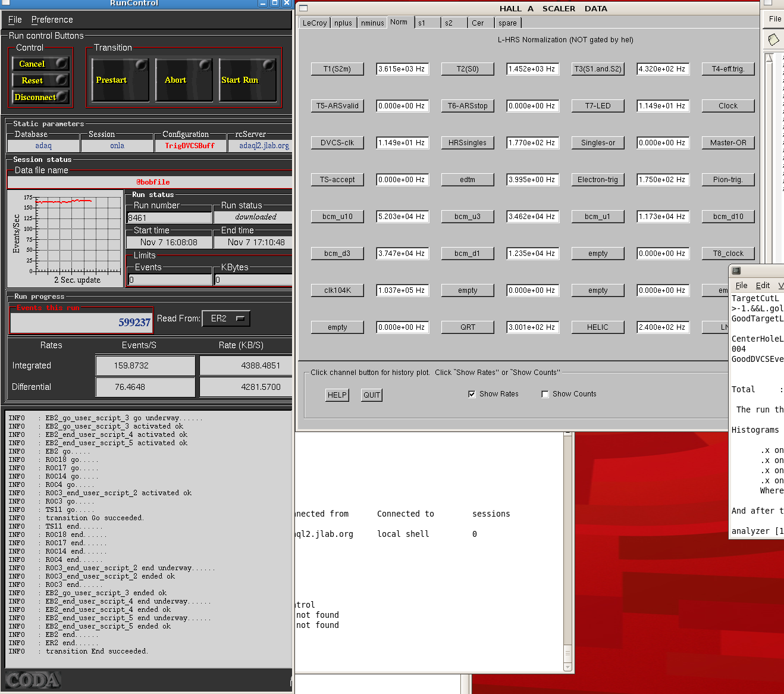Click the Abort transition button
The image size is (784, 694).
[184, 80]
